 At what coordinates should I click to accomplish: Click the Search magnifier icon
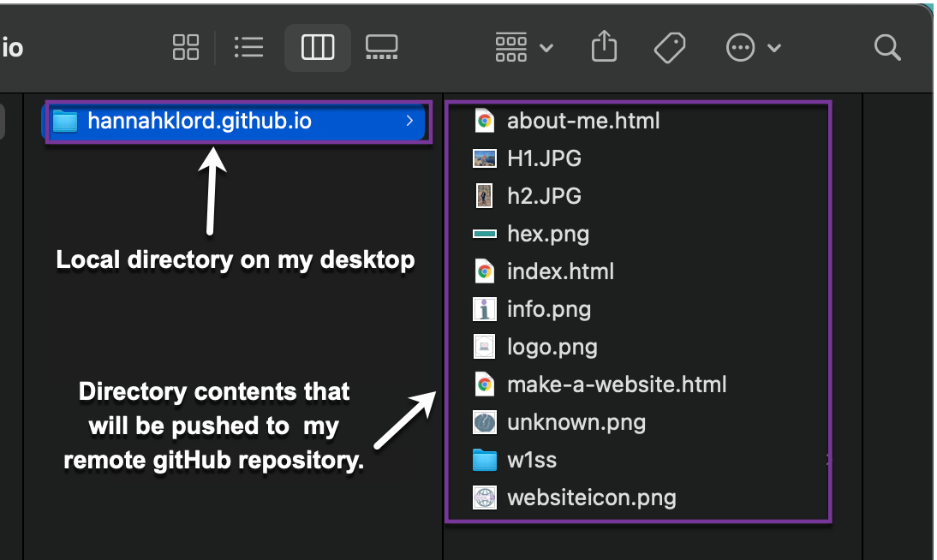click(887, 47)
